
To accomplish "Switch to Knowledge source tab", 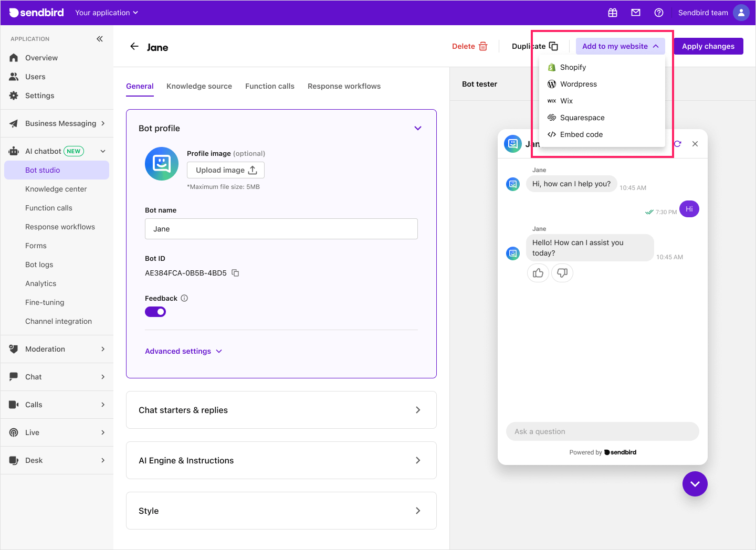I will click(x=199, y=86).
